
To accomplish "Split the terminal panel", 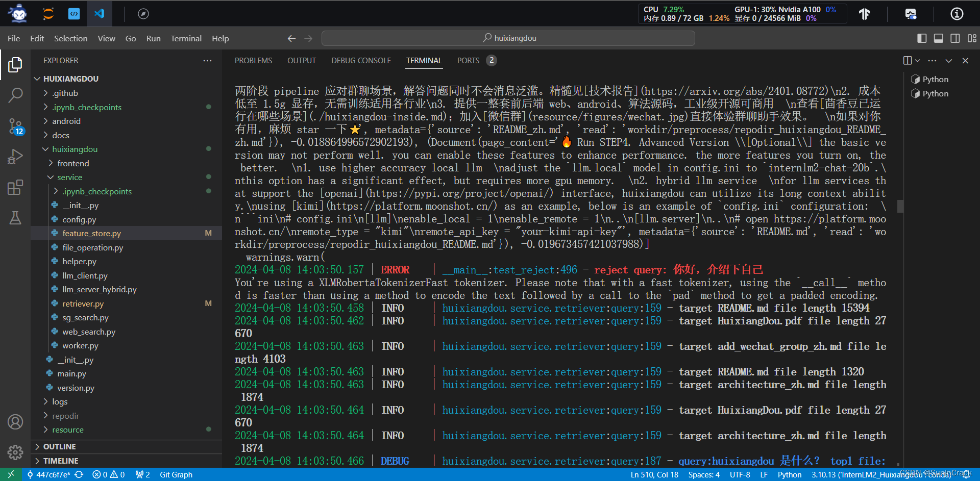I will 907,60.
